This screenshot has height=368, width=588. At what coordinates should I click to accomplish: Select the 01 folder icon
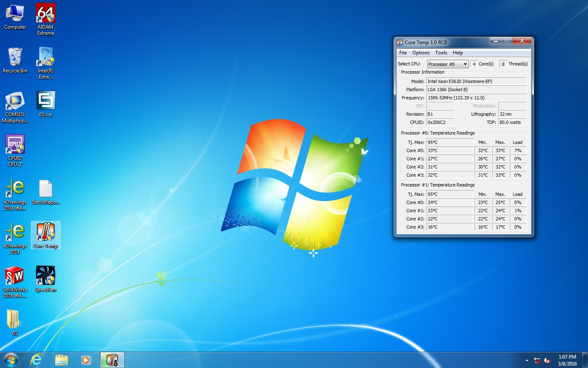click(x=14, y=322)
